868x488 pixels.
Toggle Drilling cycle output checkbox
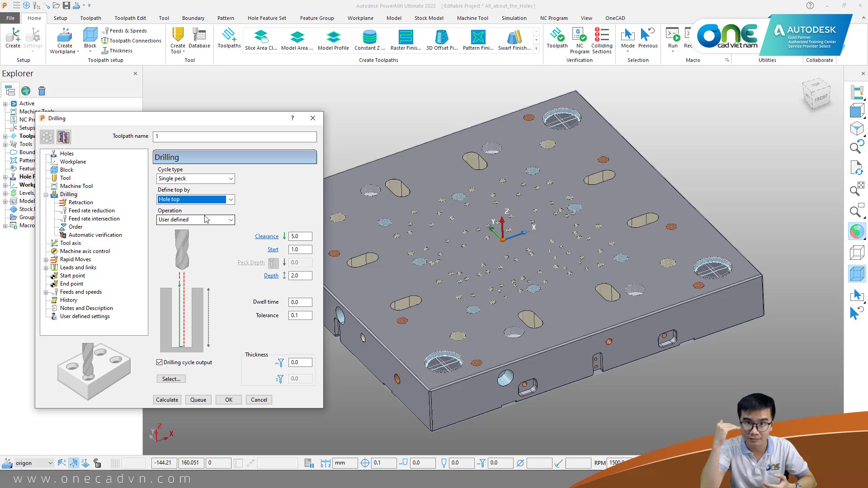point(160,362)
